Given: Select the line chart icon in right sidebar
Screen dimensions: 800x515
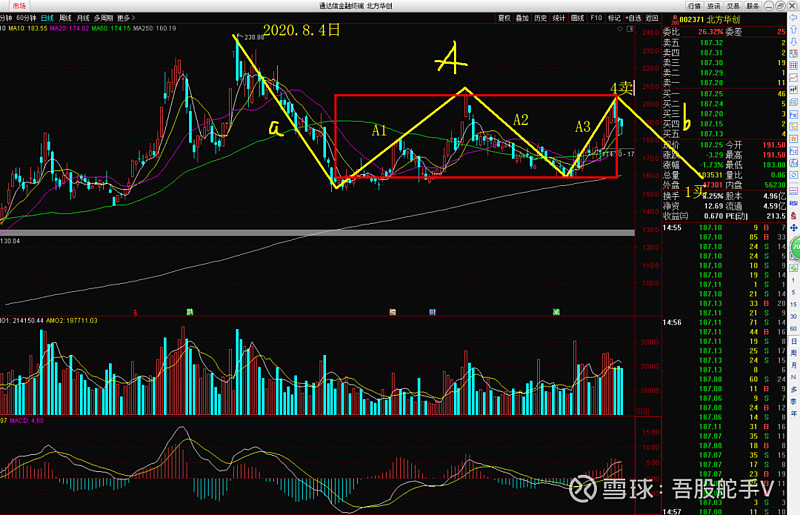Looking at the screenshot, I should [793, 77].
